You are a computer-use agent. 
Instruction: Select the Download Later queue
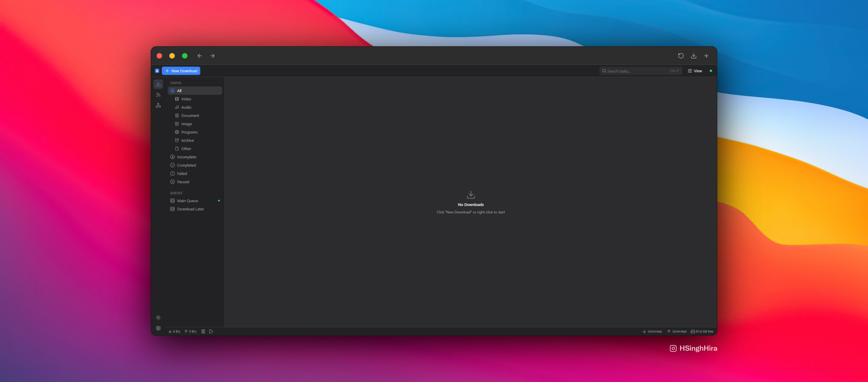pos(195,209)
